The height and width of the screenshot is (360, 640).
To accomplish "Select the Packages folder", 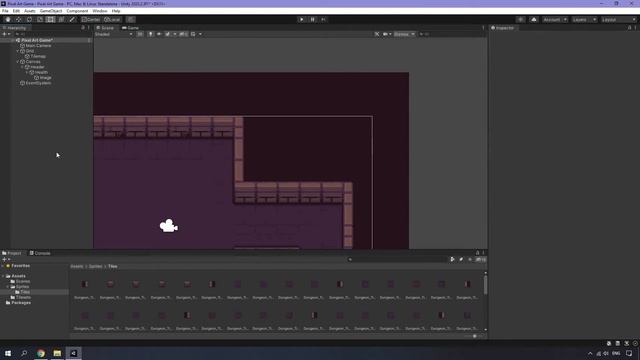I will pos(21,303).
